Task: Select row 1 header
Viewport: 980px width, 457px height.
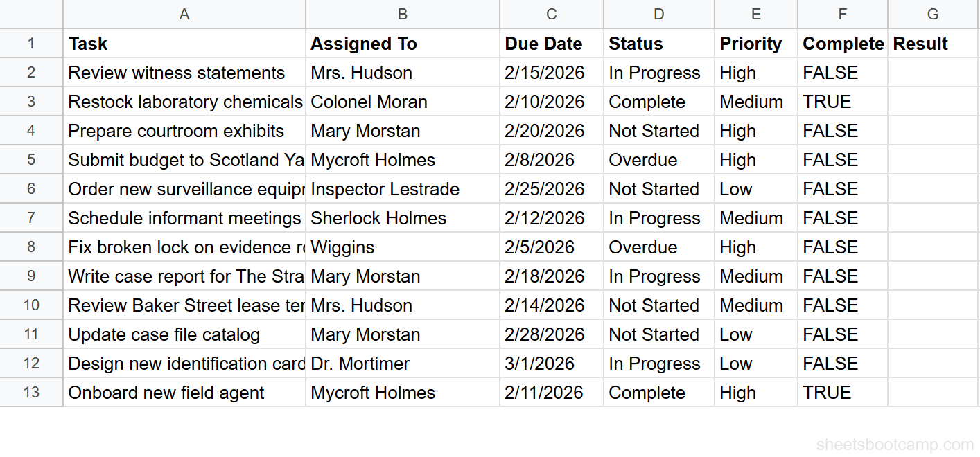Action: [x=31, y=43]
